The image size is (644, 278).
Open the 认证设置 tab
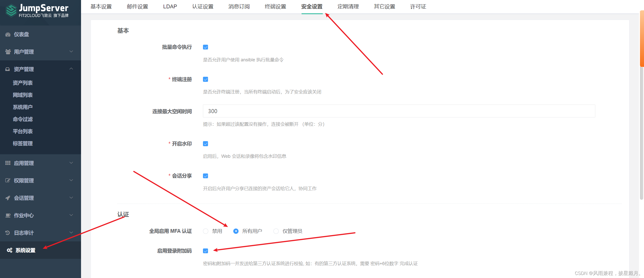click(203, 7)
